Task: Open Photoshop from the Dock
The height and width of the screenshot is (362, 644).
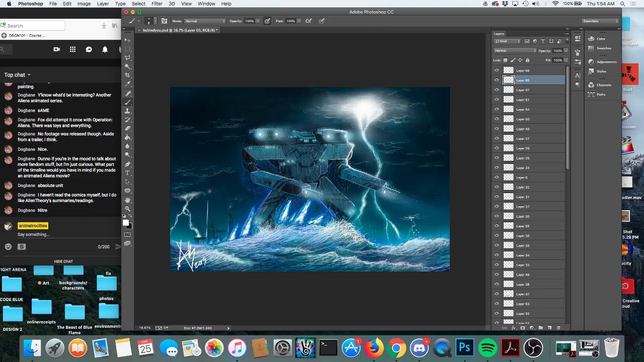Action: (465, 347)
